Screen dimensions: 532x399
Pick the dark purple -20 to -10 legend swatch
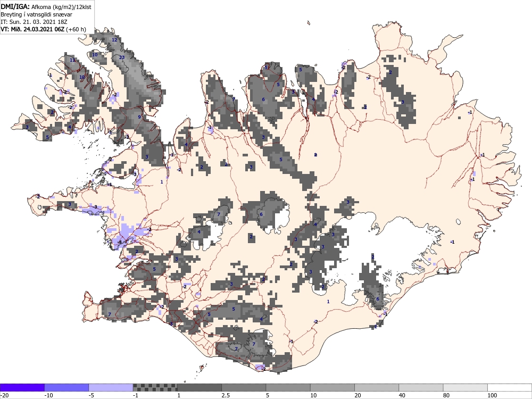tap(22, 387)
